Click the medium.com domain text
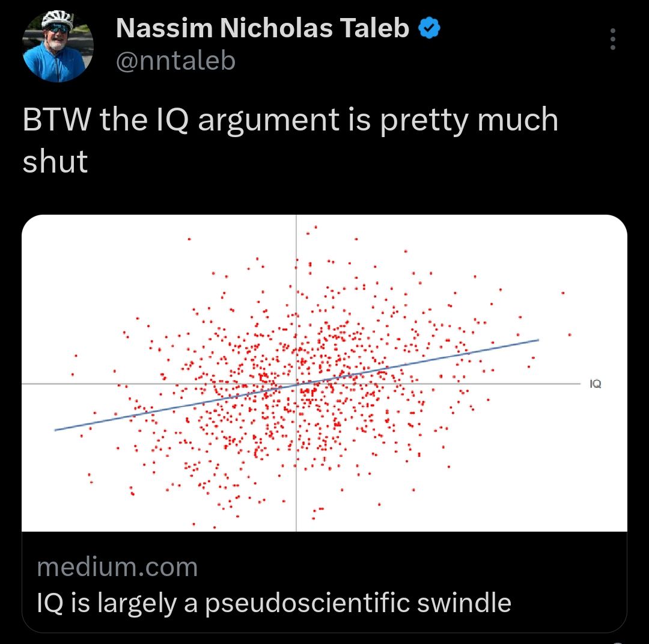This screenshot has width=649, height=644. click(117, 567)
